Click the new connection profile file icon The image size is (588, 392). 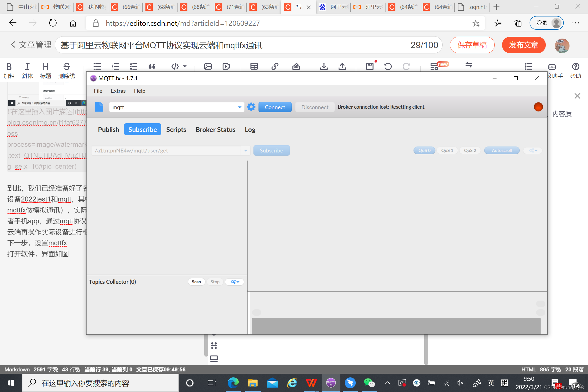point(99,107)
